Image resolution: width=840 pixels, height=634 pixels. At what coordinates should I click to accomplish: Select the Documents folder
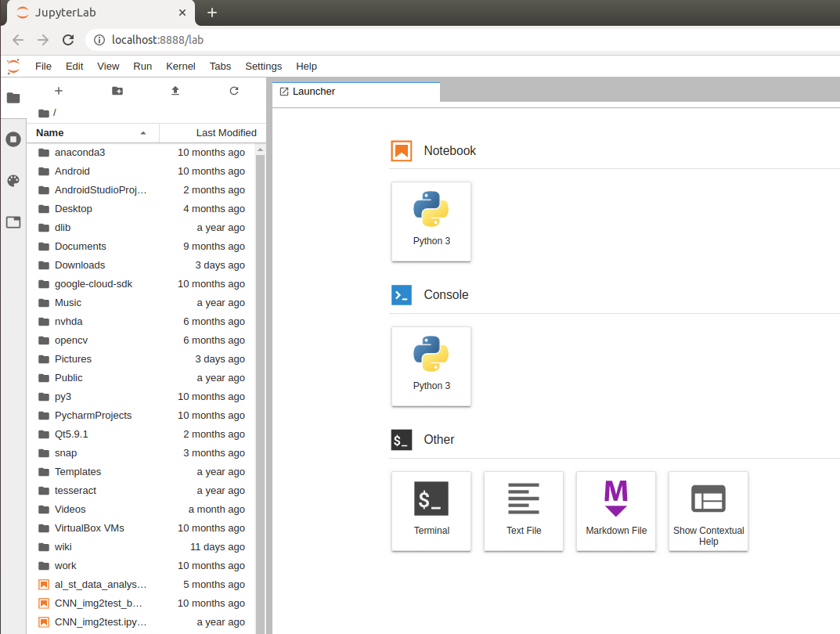[142, 247]
